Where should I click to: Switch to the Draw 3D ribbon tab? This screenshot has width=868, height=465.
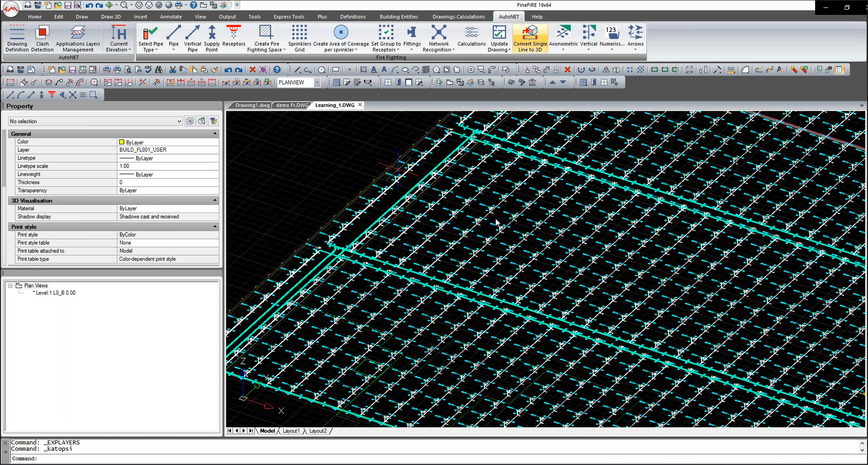(111, 17)
